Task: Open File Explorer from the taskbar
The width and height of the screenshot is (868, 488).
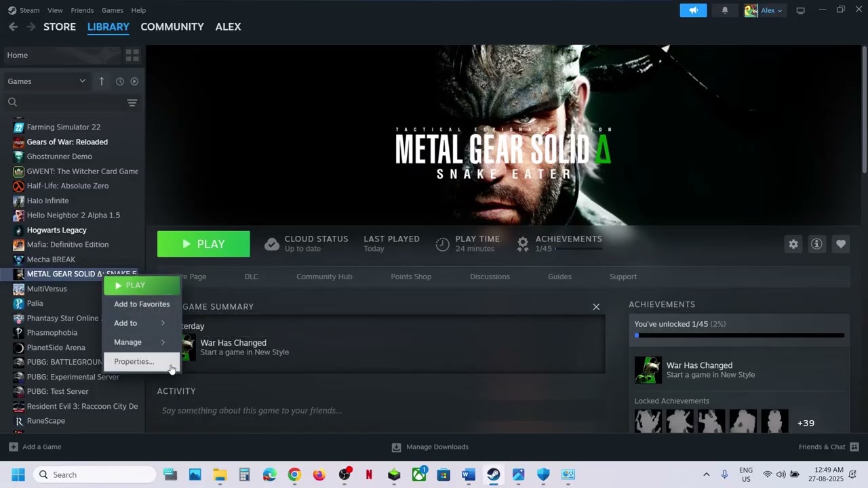Action: [x=220, y=474]
